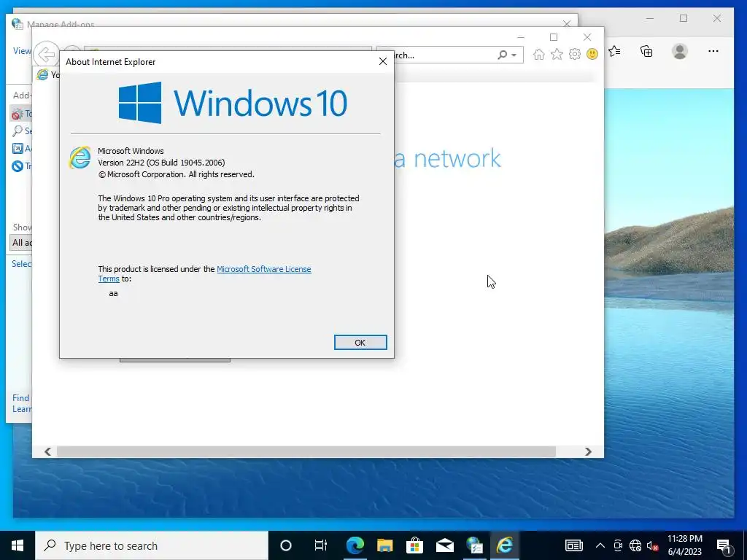Open Edge Settings and more menu
The height and width of the screenshot is (560, 747).
point(713,51)
